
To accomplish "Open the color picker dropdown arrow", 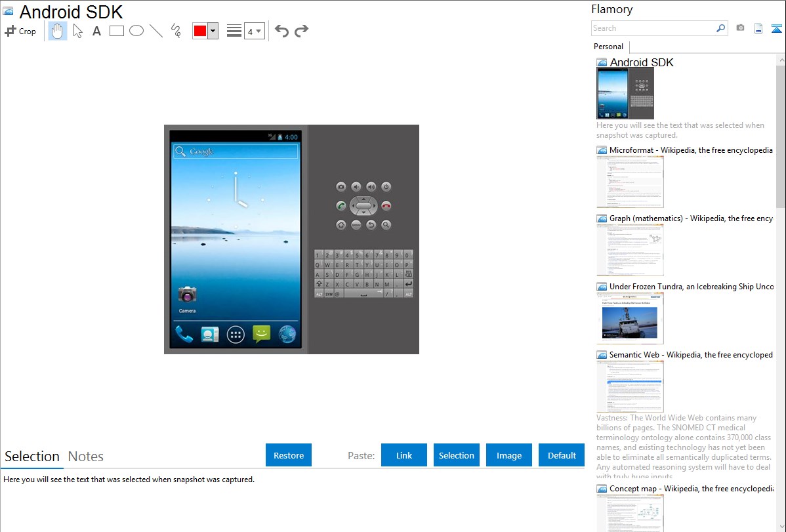I will 213,31.
